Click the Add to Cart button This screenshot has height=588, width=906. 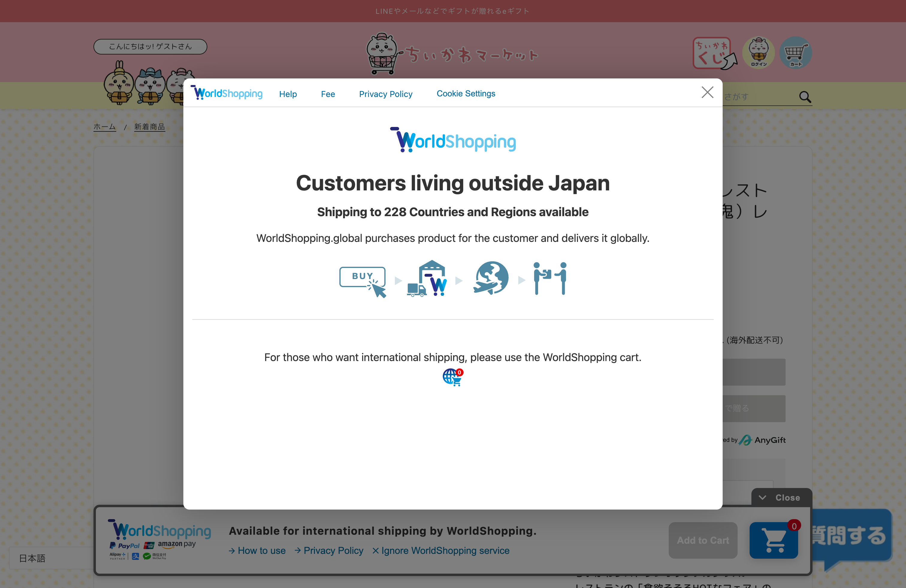(x=703, y=540)
